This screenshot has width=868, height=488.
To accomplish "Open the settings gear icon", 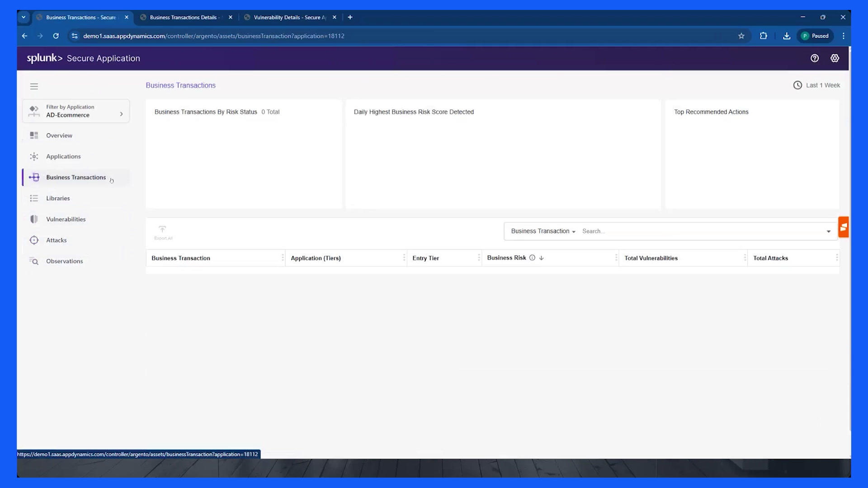I will tap(835, 58).
